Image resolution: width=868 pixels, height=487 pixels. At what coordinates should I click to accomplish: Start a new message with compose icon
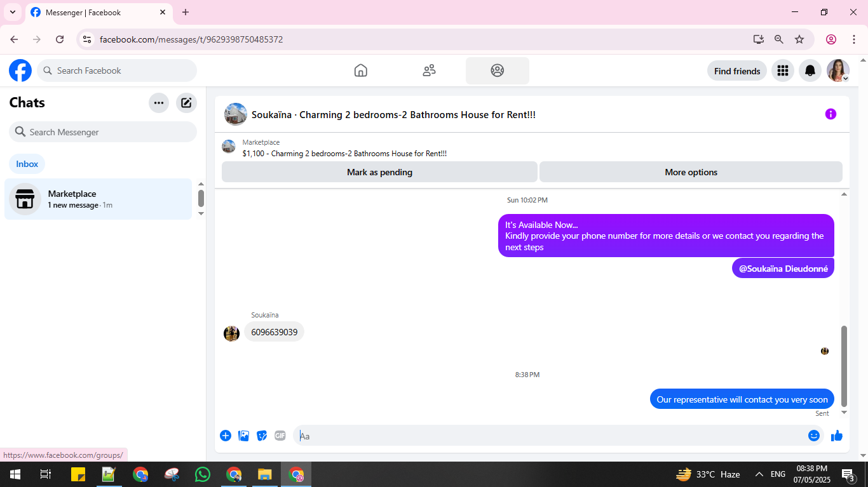click(x=186, y=103)
